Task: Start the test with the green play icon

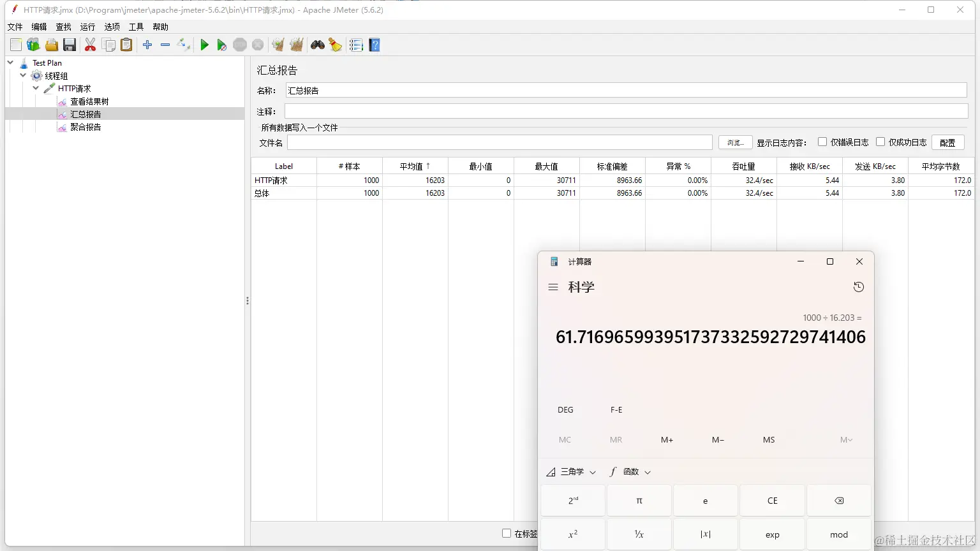Action: 204,45
